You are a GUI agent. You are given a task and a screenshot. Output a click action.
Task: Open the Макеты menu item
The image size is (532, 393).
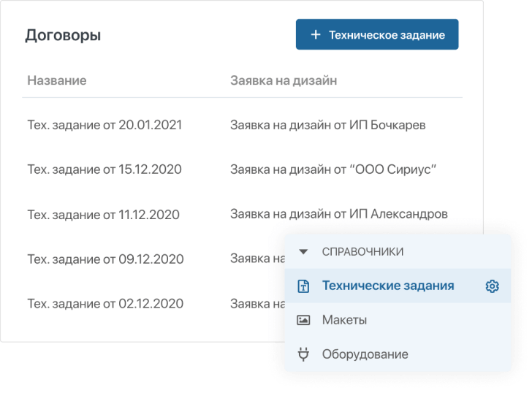(398, 320)
